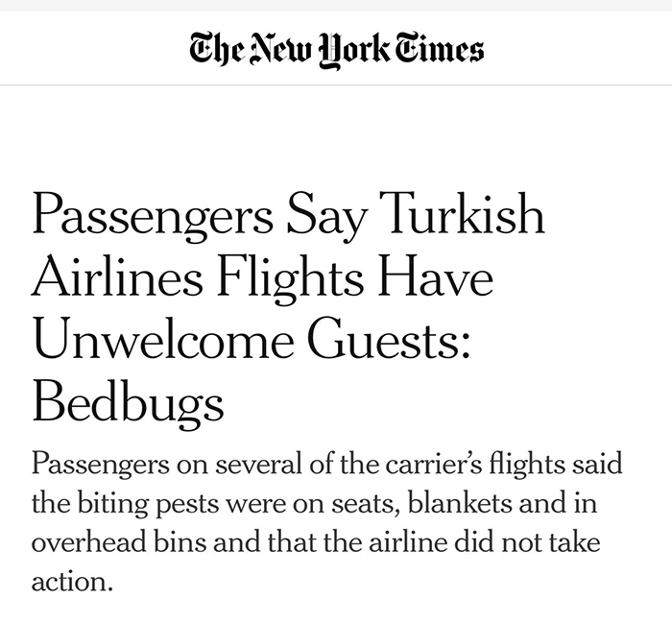
Task: Click "Have" at the end of the headline's second line
Action: click(436, 276)
